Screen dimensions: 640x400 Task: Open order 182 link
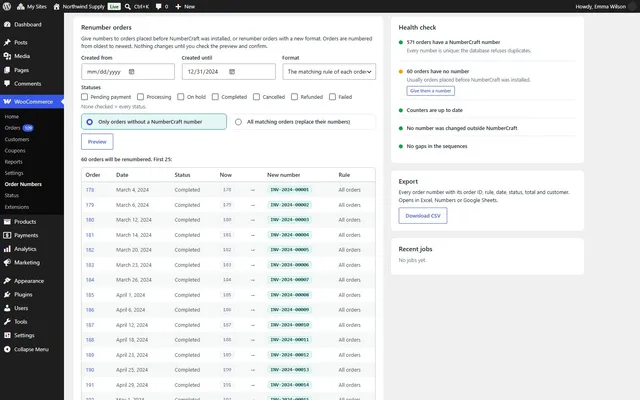coord(90,250)
